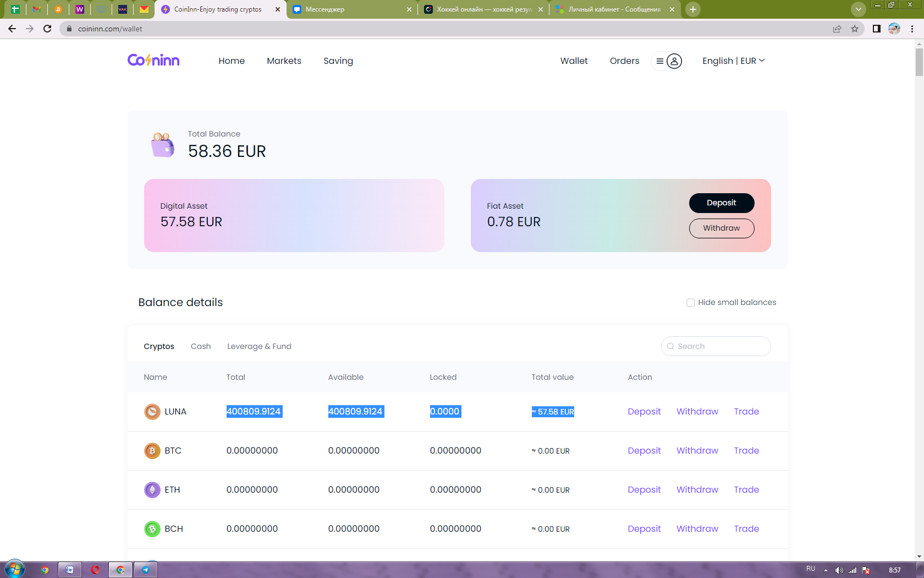This screenshot has height=578, width=924.
Task: Click the outlined Withdraw button in Fiat Asset
Action: (722, 228)
